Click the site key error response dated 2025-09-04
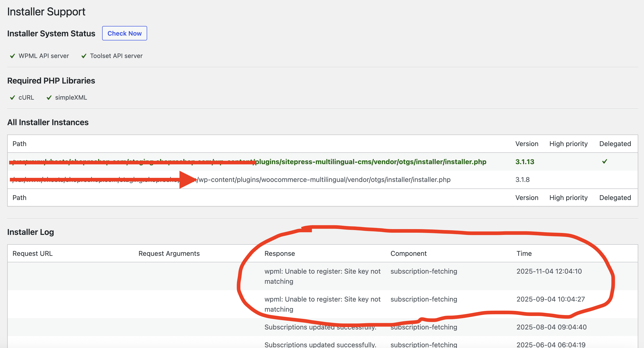This screenshot has height=348, width=644. click(322, 304)
